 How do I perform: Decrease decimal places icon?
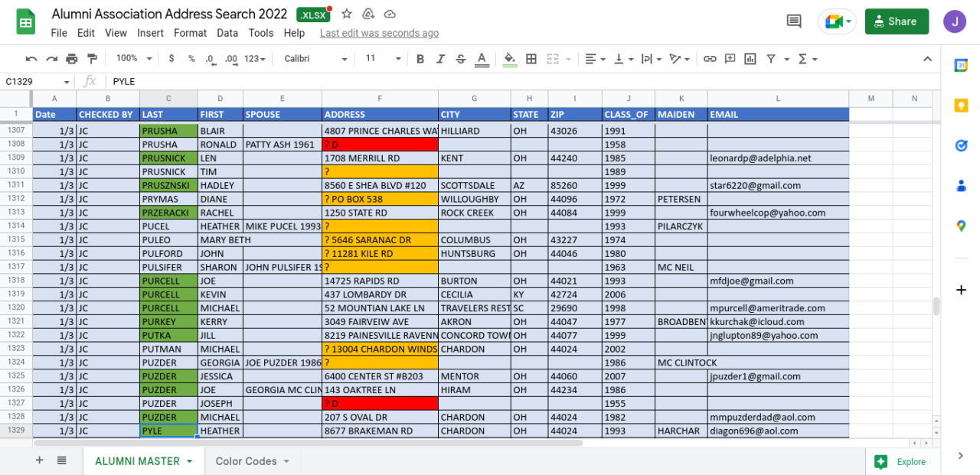coord(210,59)
